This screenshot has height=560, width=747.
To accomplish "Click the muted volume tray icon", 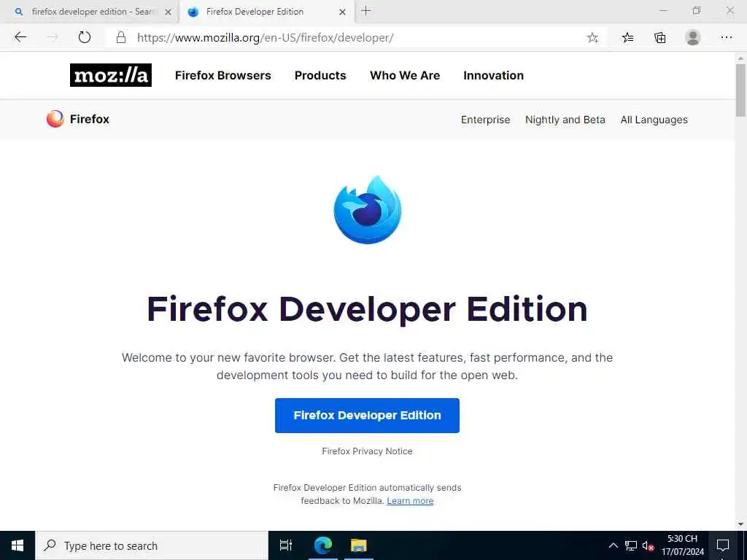I will pos(648,545).
